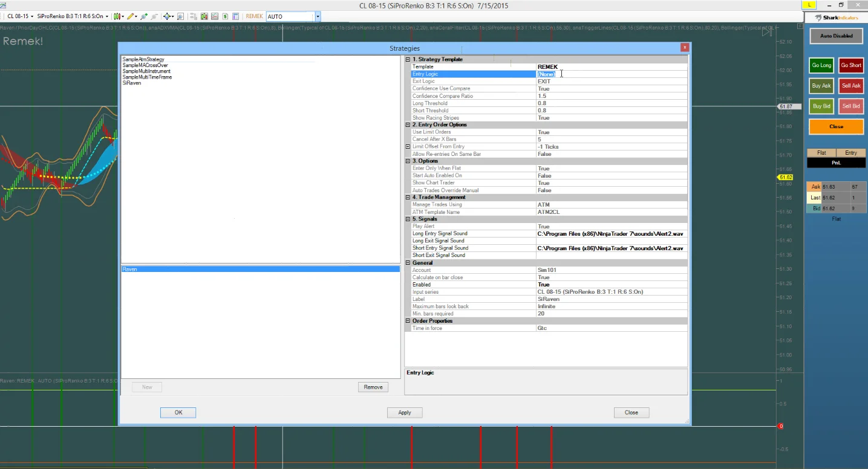The height and width of the screenshot is (469, 868).
Task: Click the orange Close position button
Action: (x=837, y=126)
